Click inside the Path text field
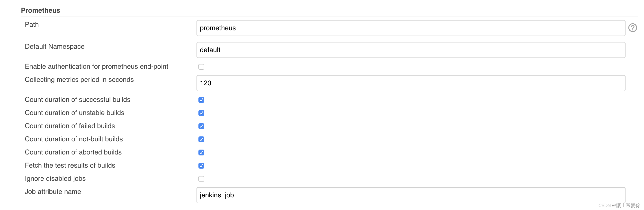This screenshot has height=210, width=644. 350,28
